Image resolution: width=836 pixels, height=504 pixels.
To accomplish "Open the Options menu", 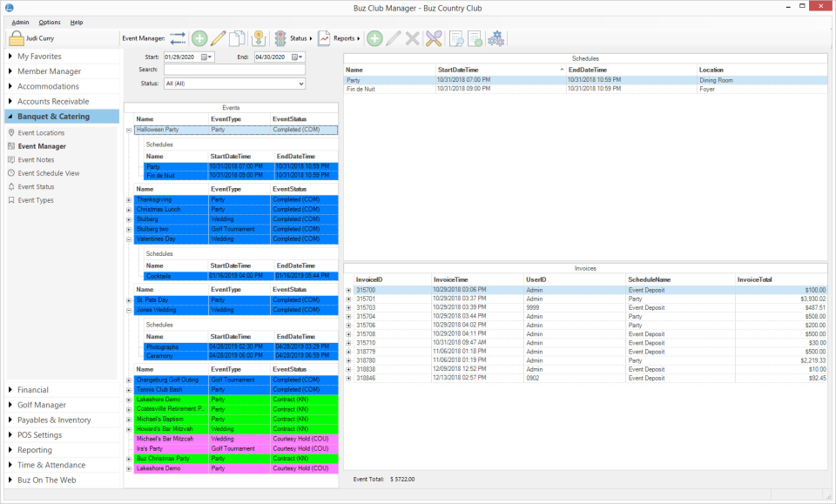I will [x=50, y=22].
